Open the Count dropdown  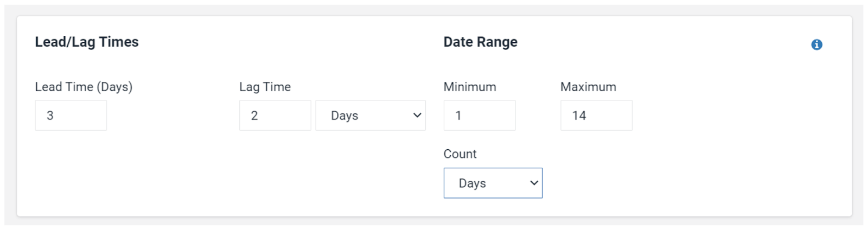[493, 183]
